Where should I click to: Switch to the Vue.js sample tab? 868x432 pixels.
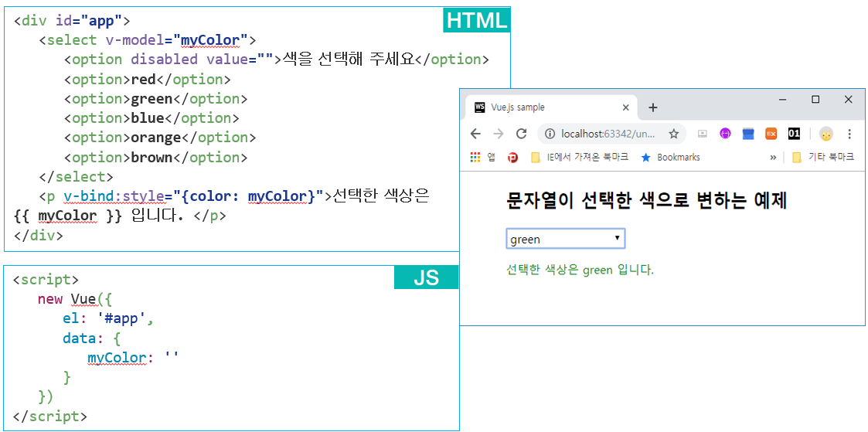(x=551, y=107)
